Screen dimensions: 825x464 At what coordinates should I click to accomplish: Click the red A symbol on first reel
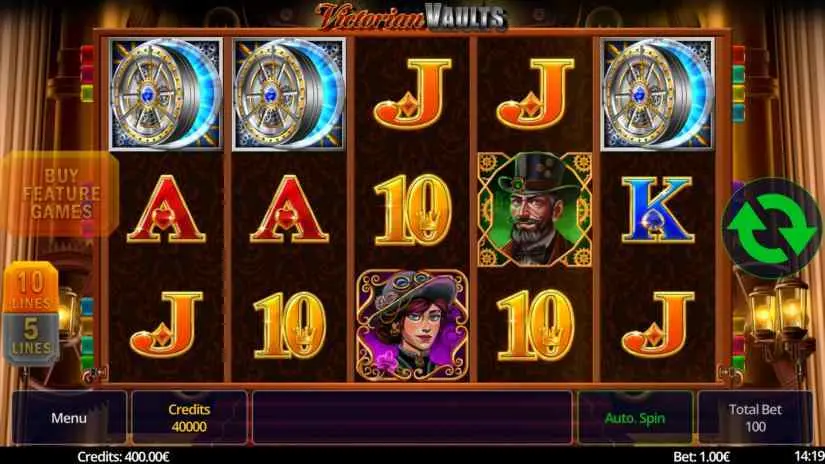[x=166, y=209]
